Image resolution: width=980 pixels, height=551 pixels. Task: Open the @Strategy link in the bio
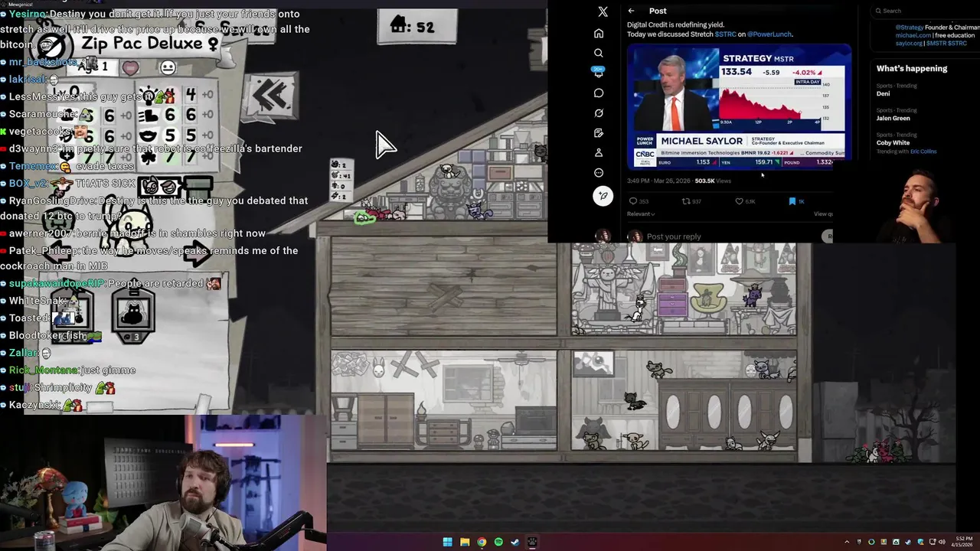909,28
